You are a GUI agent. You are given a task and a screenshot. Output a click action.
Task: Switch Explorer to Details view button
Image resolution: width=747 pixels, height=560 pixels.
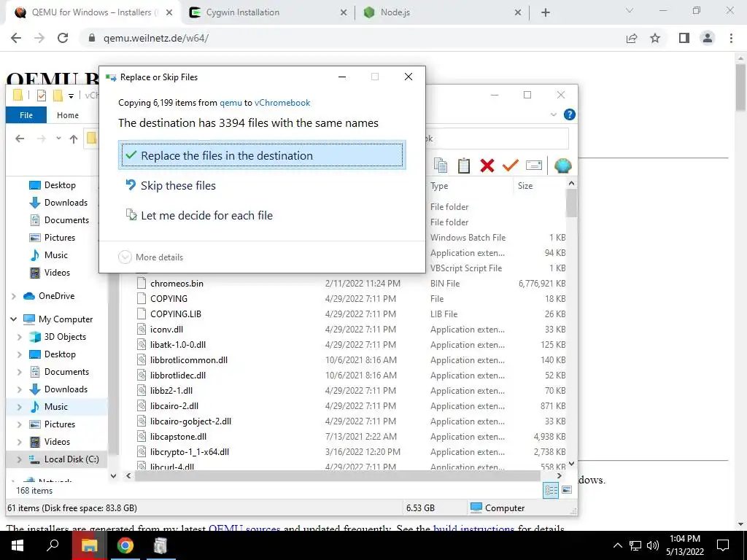(x=551, y=490)
